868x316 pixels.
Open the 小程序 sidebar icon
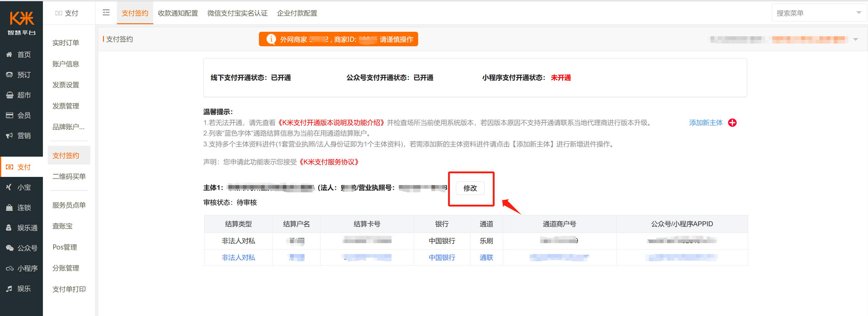click(x=9, y=269)
